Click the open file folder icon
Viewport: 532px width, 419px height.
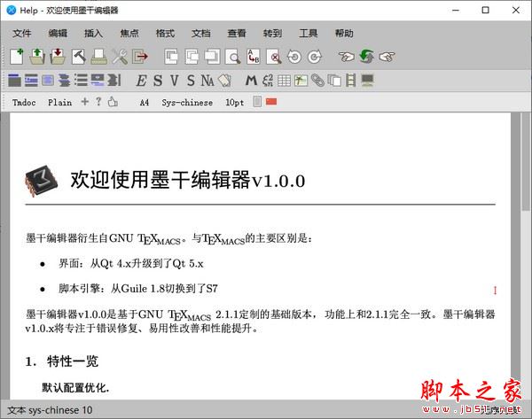point(37,57)
